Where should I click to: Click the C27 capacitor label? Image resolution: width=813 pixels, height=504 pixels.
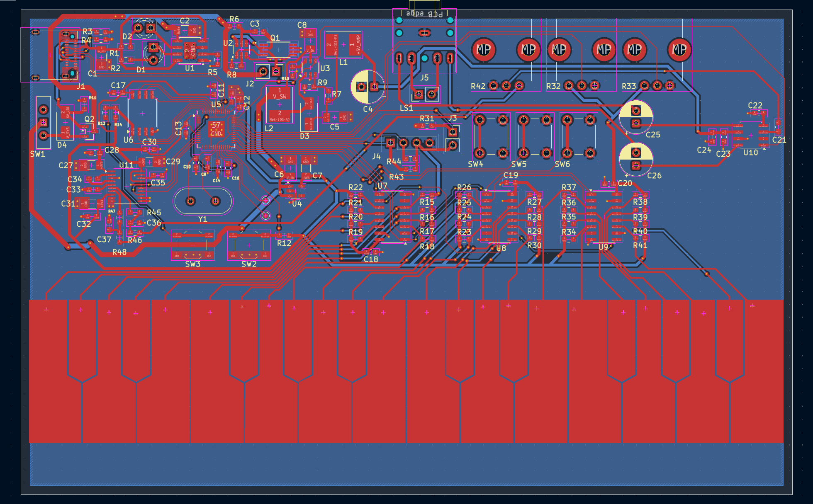66,165
